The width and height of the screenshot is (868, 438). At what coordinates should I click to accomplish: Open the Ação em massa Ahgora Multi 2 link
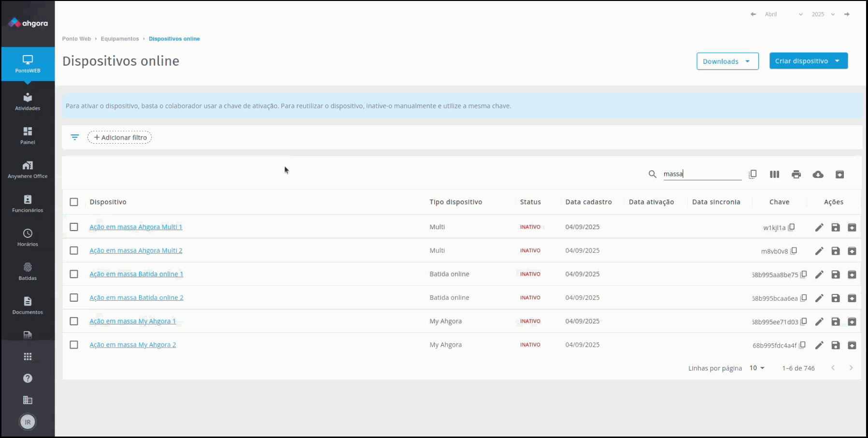coord(136,250)
